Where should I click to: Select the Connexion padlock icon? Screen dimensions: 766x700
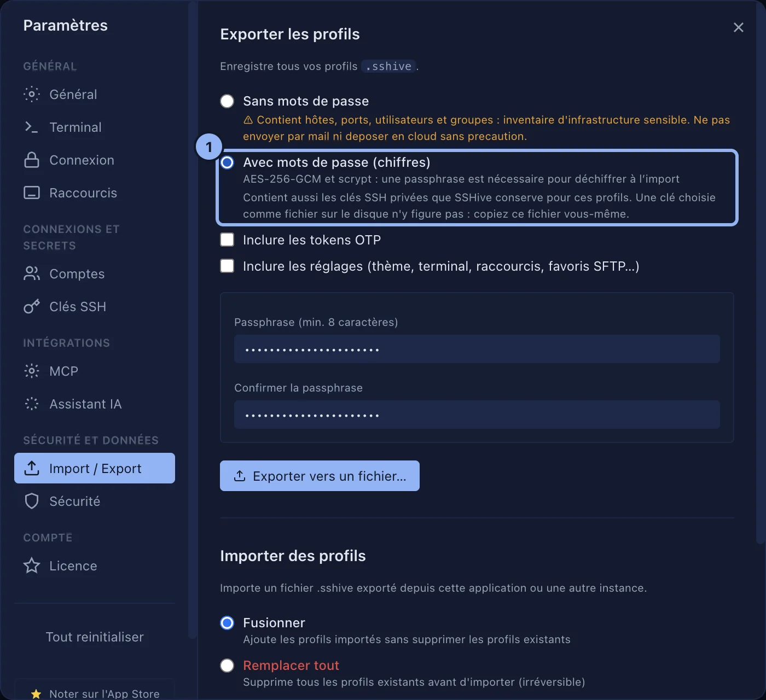tap(32, 160)
